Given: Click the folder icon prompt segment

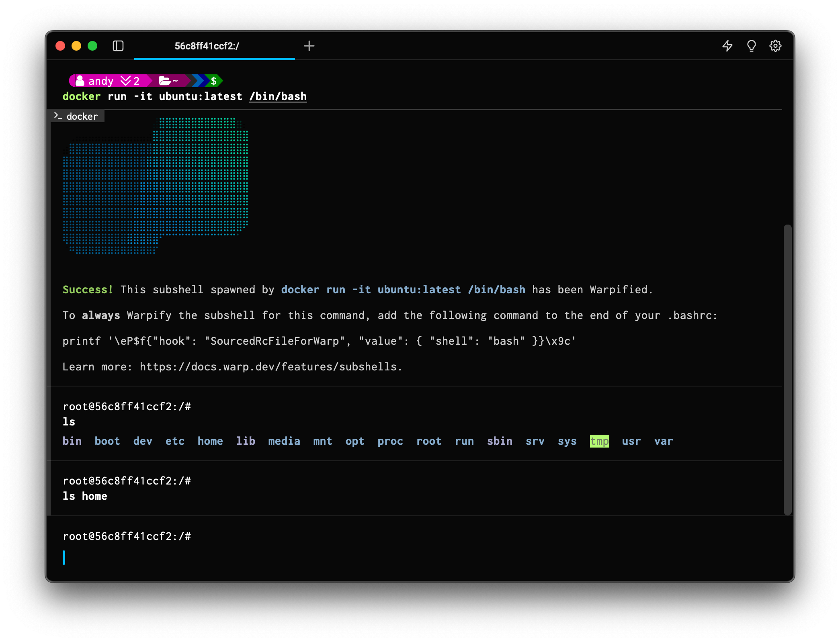Looking at the screenshot, I should click(x=168, y=81).
